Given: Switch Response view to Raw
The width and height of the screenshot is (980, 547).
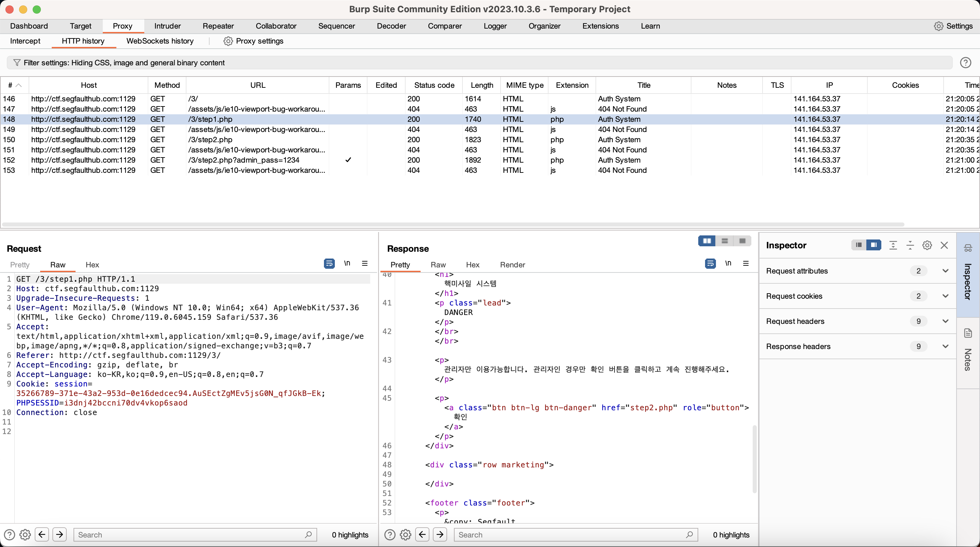Looking at the screenshot, I should 438,265.
